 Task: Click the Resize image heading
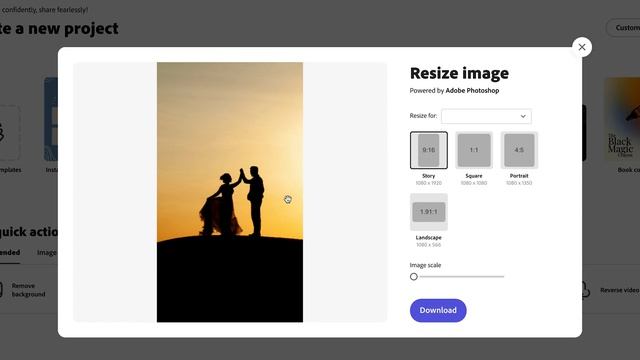tap(459, 73)
